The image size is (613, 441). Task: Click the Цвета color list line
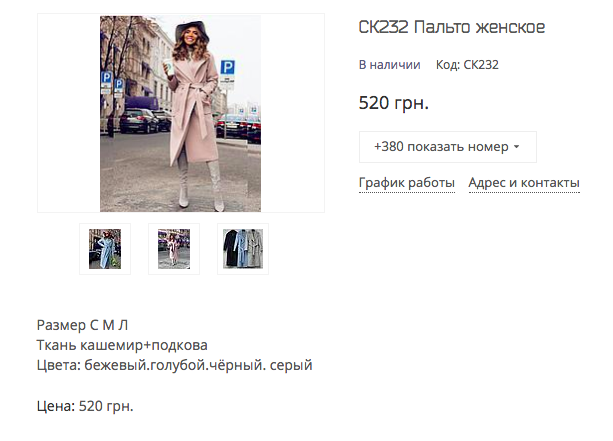coord(174,365)
